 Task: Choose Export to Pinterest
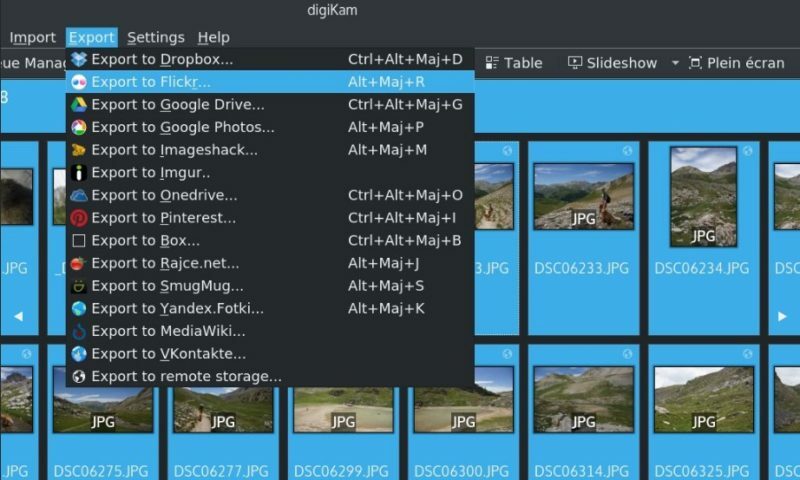pyautogui.click(x=270, y=218)
